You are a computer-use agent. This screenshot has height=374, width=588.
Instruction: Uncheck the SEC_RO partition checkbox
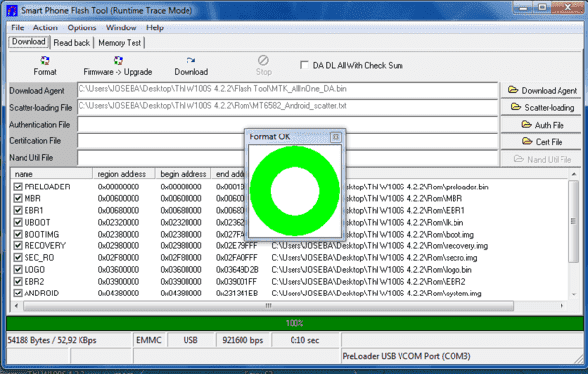pos(18,258)
